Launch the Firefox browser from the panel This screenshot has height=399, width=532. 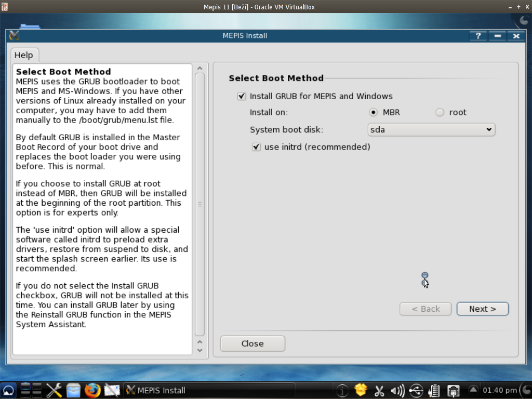[x=92, y=390]
